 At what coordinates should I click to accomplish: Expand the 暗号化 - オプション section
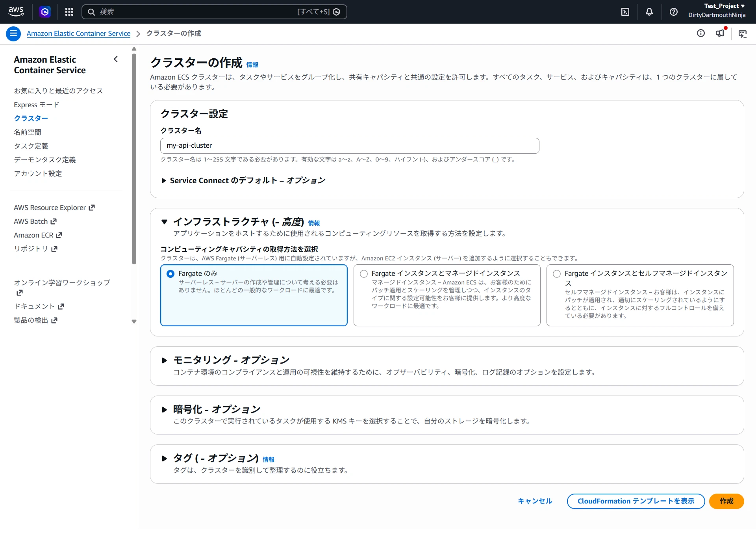165,409
